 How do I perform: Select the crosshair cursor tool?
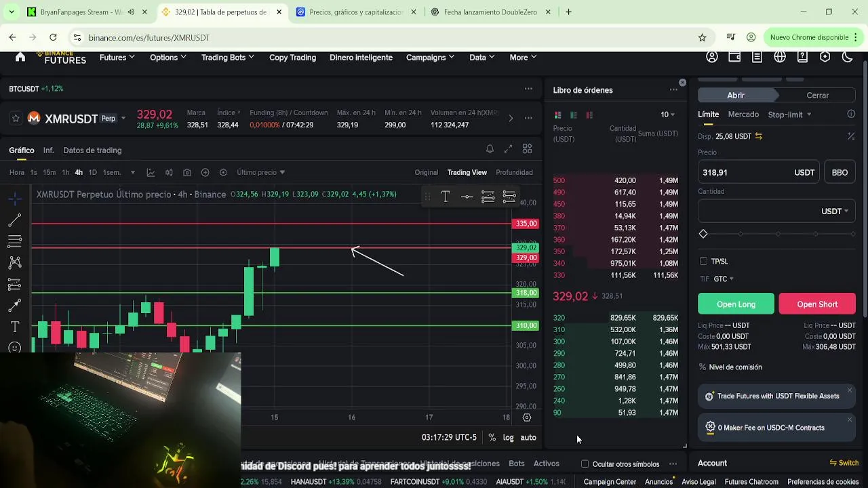pos(15,199)
